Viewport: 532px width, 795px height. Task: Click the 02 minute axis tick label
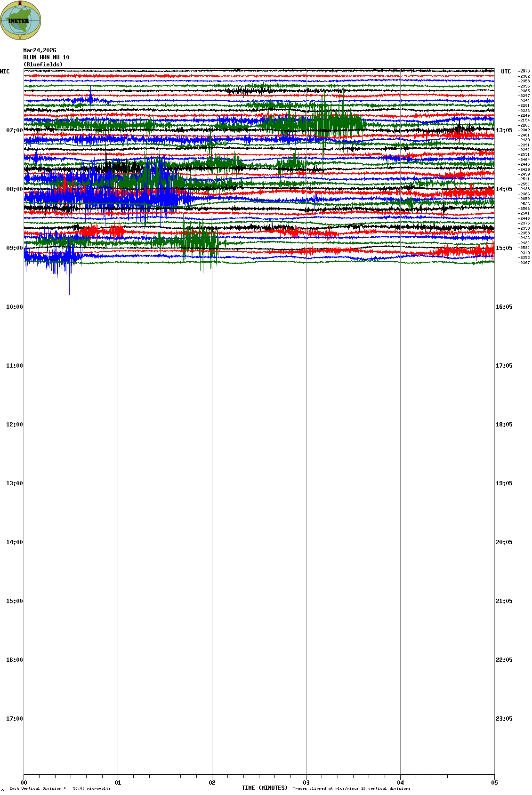tap(212, 783)
